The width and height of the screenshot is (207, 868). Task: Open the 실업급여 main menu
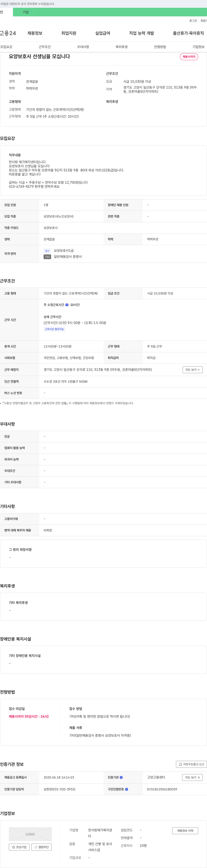point(102,33)
